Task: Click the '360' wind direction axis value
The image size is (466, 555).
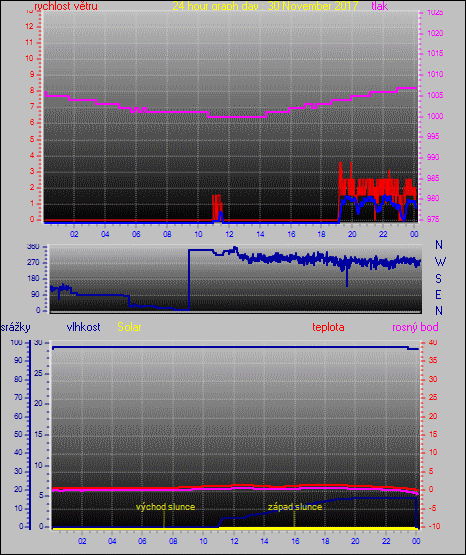Action: click(33, 247)
